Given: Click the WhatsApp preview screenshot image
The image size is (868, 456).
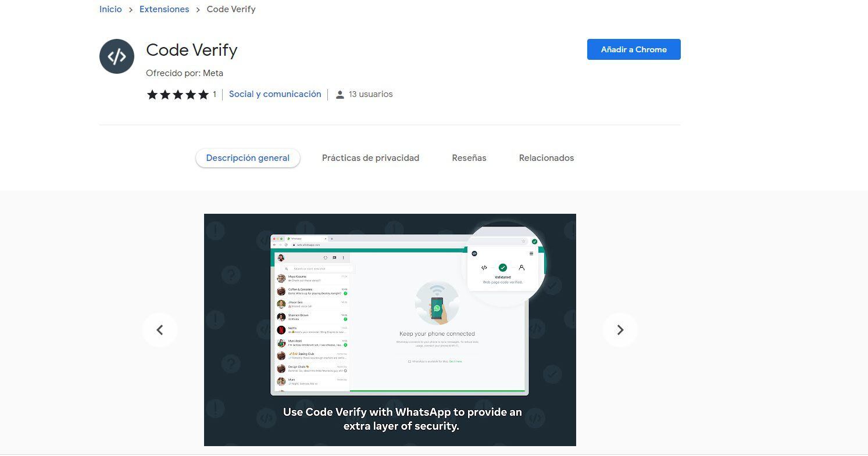Looking at the screenshot, I should 390,330.
